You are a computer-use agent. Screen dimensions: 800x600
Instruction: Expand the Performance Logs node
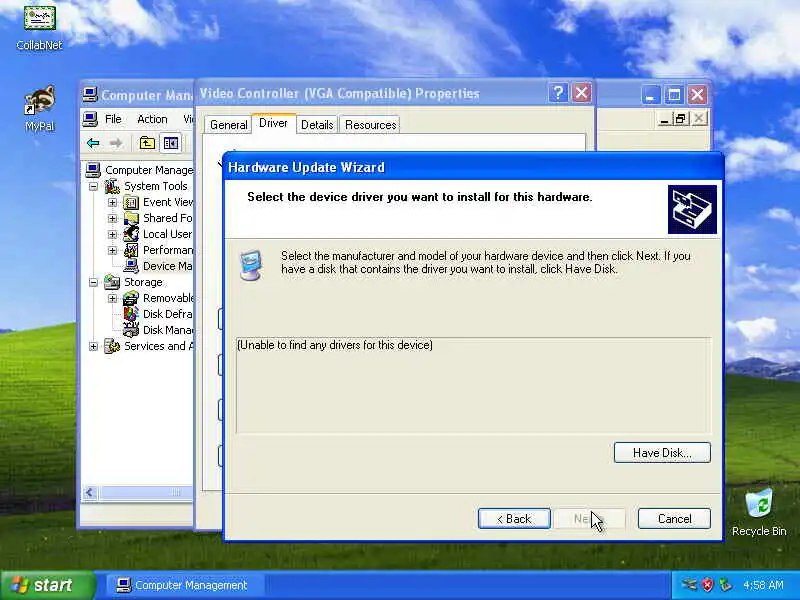112,250
